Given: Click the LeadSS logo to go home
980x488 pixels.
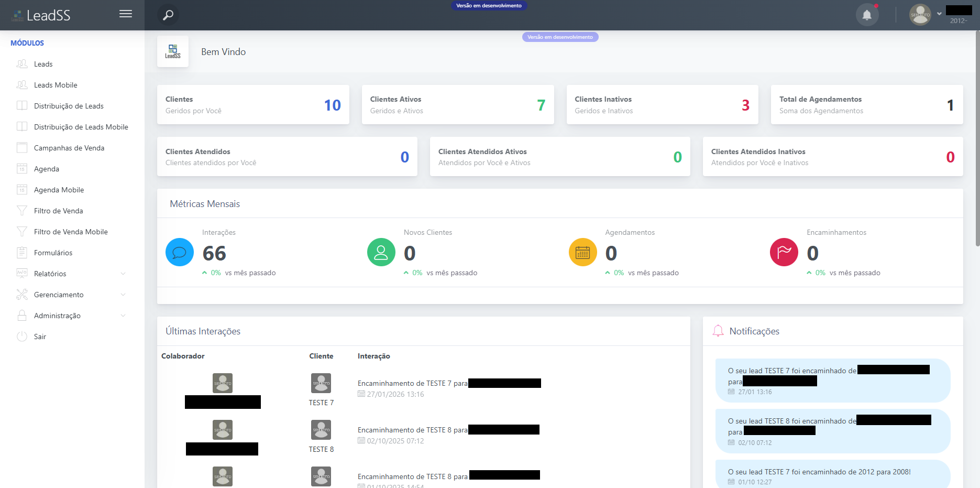Looking at the screenshot, I should coord(41,15).
